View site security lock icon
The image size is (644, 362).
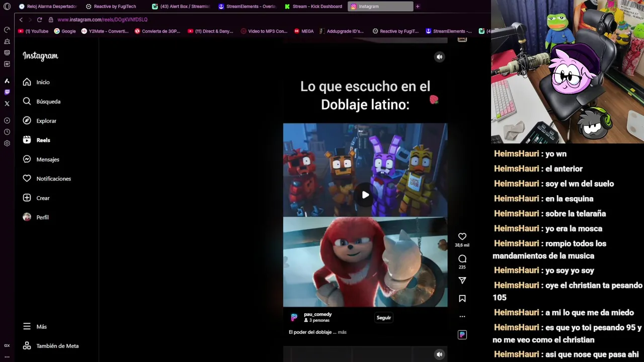click(x=51, y=20)
